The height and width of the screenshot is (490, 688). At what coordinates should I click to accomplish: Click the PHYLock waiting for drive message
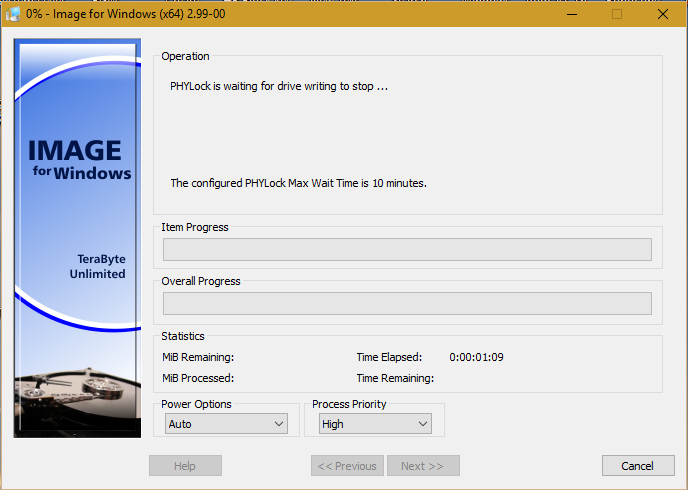point(279,86)
